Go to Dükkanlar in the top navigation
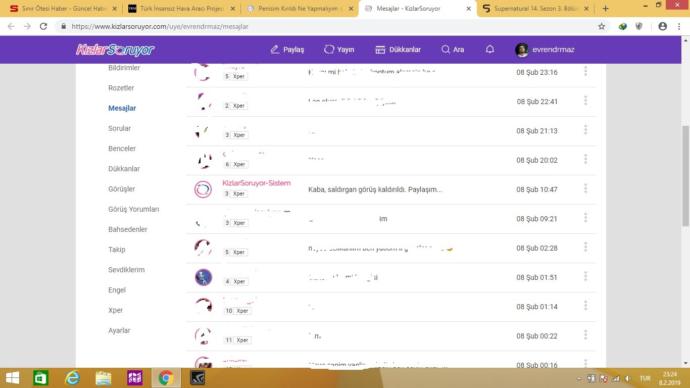This screenshot has height=388, width=690. click(398, 50)
